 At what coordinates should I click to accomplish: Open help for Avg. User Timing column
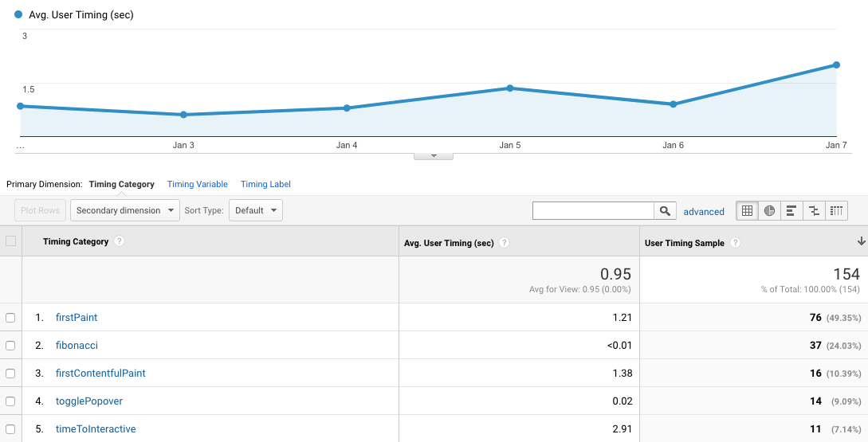click(x=504, y=243)
